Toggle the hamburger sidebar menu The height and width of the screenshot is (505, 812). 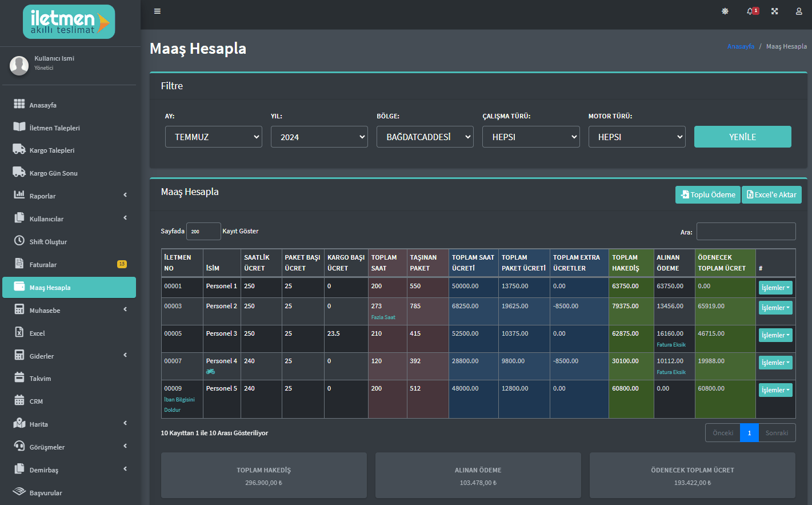click(x=157, y=11)
